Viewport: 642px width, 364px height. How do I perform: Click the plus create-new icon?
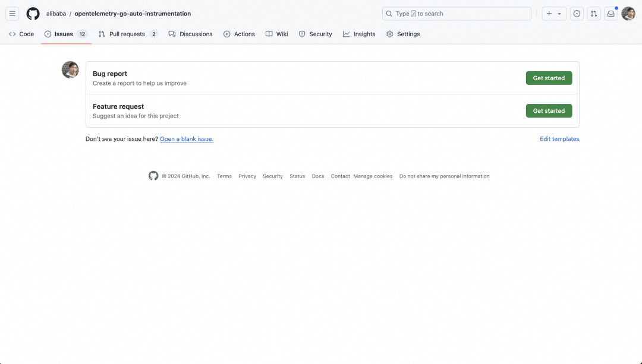coord(549,14)
